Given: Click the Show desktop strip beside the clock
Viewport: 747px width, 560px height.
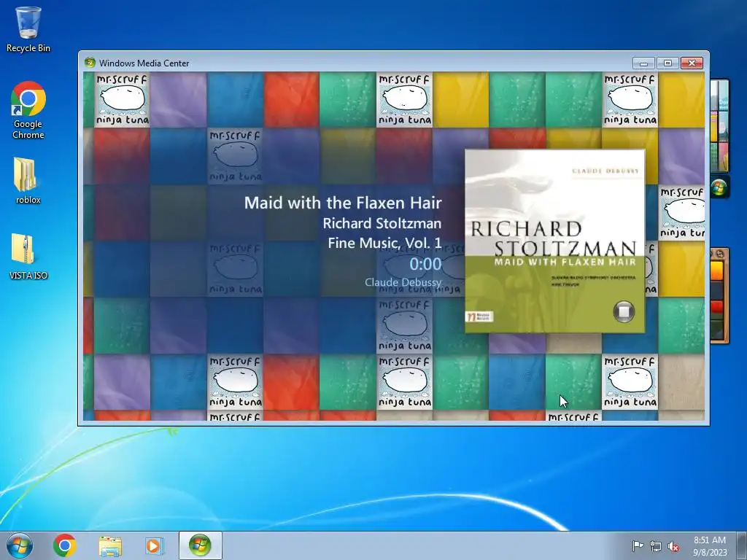Looking at the screenshot, I should (x=741, y=545).
